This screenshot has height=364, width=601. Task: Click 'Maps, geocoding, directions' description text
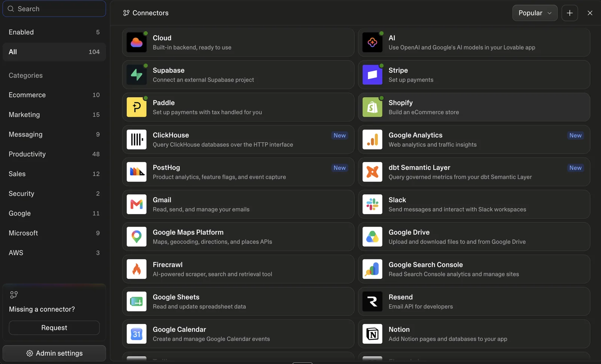(212, 242)
